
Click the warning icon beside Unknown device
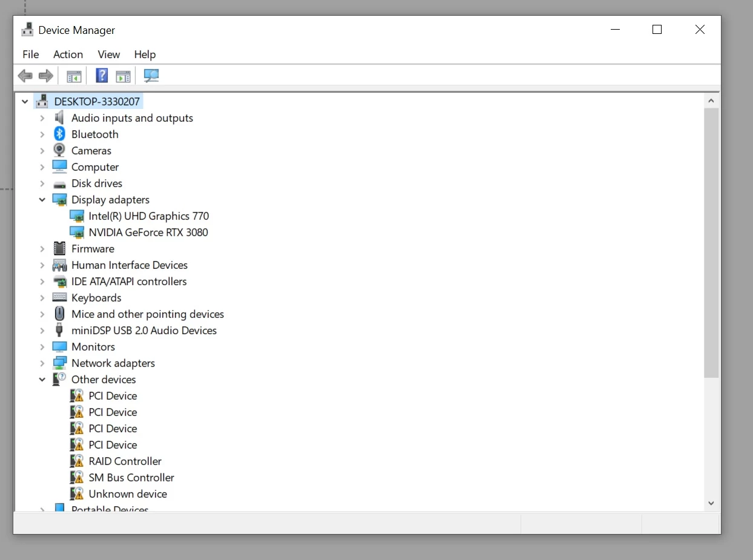pyautogui.click(x=77, y=493)
